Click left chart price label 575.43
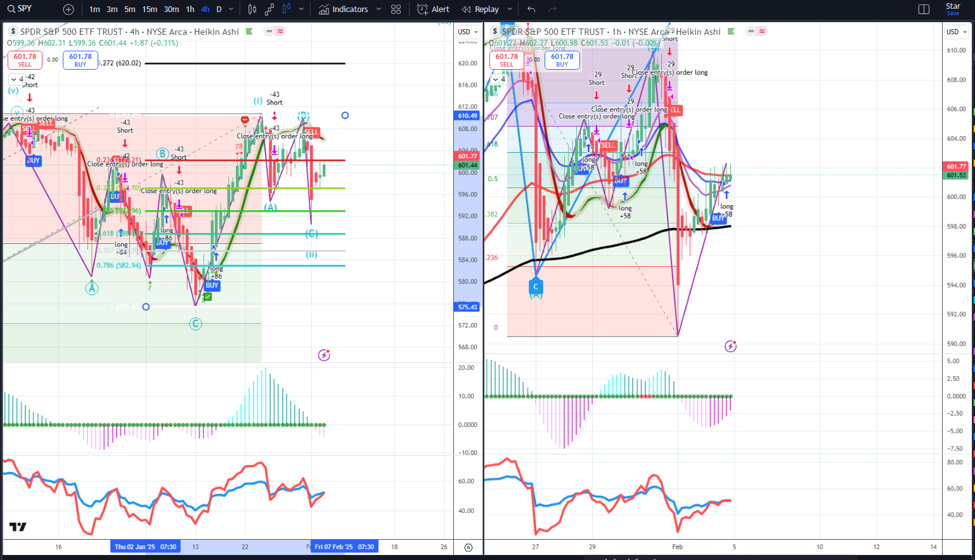Screen dimensions: 975x560 [467, 307]
